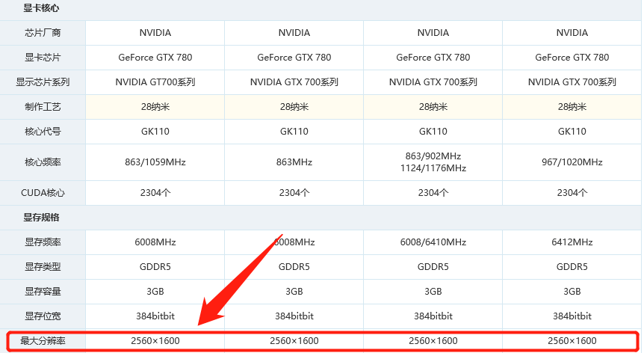Image resolution: width=644 pixels, height=353 pixels.
Task: Select 3GB in the 6008/6410MHz column
Action: pyautogui.click(x=433, y=292)
